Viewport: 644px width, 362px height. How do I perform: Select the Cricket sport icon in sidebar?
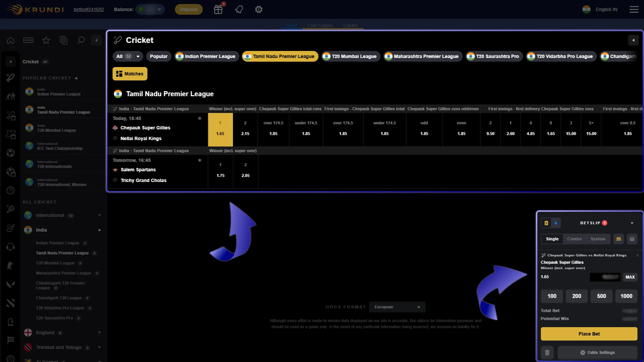click(10, 77)
